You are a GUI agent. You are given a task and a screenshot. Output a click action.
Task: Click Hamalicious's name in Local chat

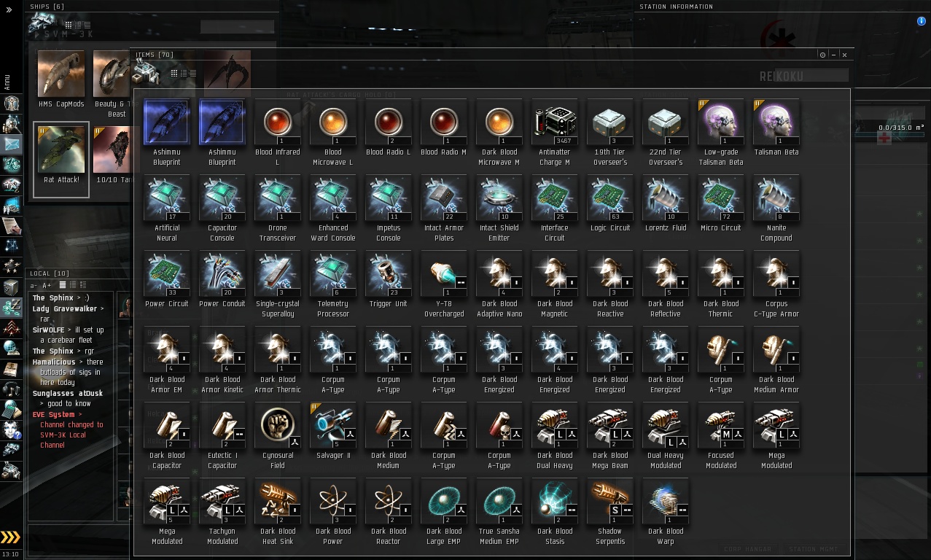(x=54, y=362)
